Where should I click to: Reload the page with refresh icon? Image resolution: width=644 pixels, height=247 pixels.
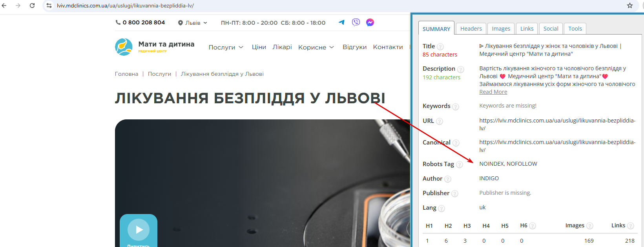(x=32, y=5)
